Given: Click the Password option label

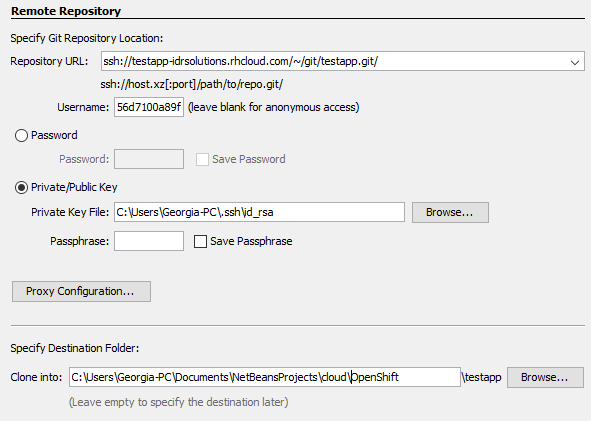Looking at the screenshot, I should coord(54,135).
